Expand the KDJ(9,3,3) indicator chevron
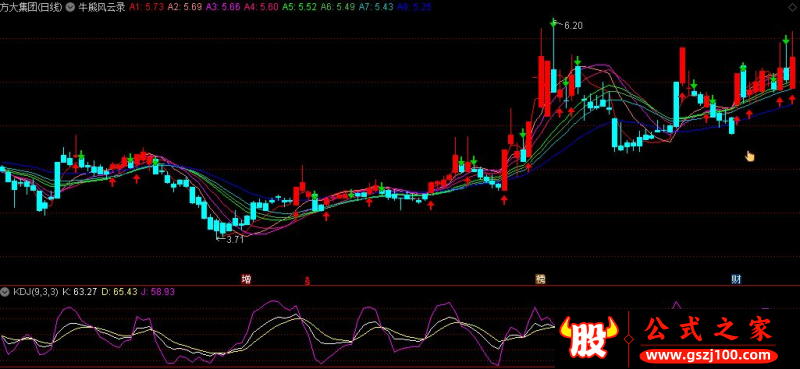 [5, 292]
